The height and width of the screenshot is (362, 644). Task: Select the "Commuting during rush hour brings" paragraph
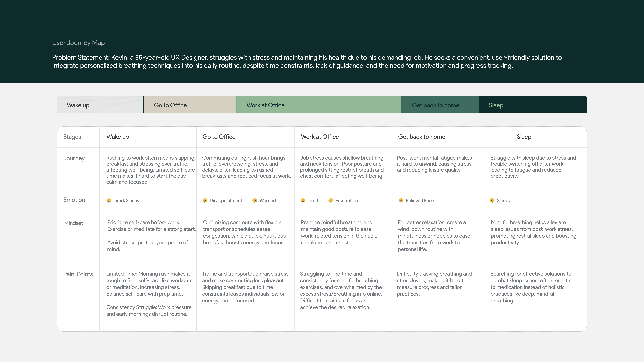(x=247, y=167)
